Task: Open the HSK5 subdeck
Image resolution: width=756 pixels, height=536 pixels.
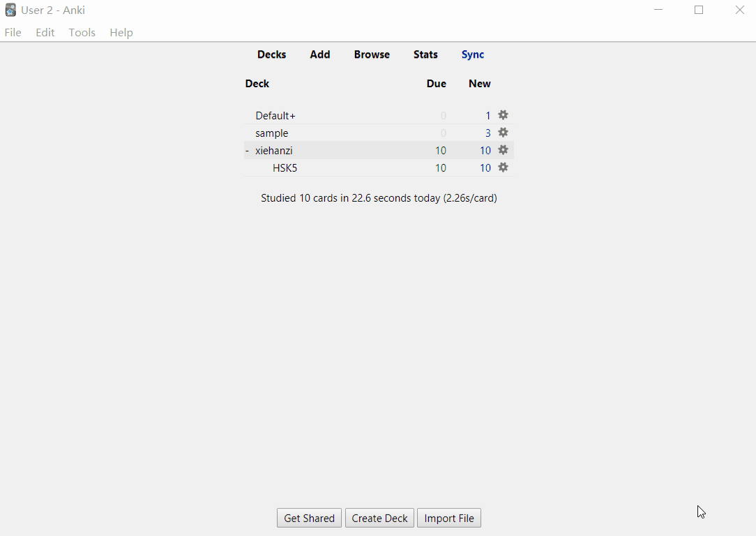Action: coord(285,168)
